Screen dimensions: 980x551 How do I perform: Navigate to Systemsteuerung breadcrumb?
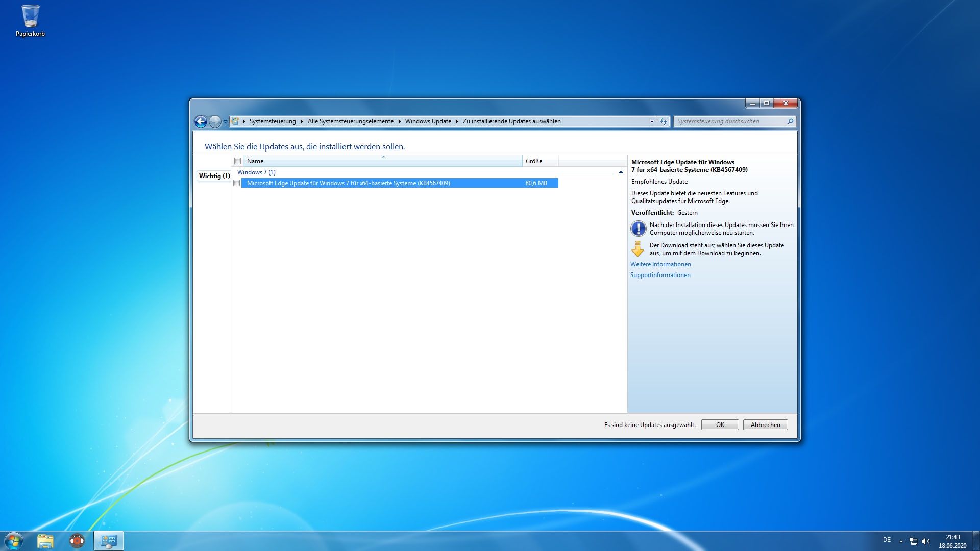pos(273,121)
